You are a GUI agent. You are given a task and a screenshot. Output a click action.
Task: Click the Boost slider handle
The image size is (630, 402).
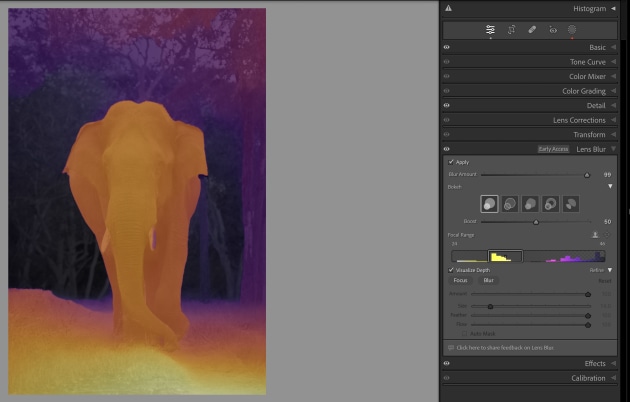pyautogui.click(x=536, y=222)
